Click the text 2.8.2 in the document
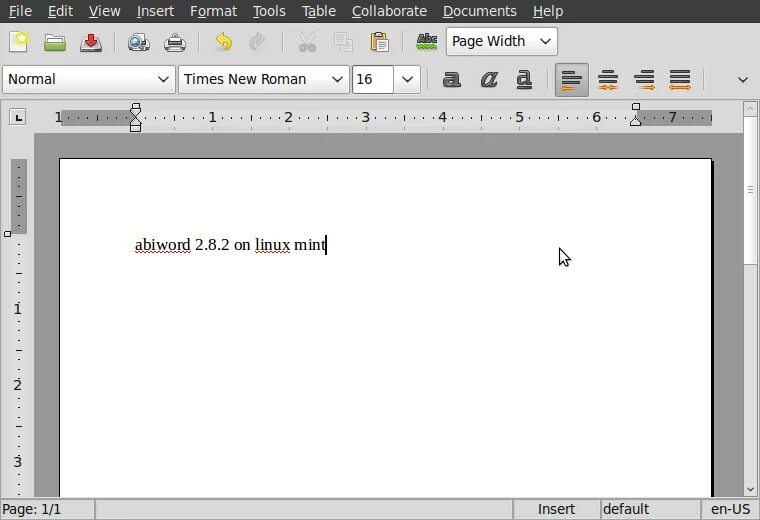 (x=212, y=245)
